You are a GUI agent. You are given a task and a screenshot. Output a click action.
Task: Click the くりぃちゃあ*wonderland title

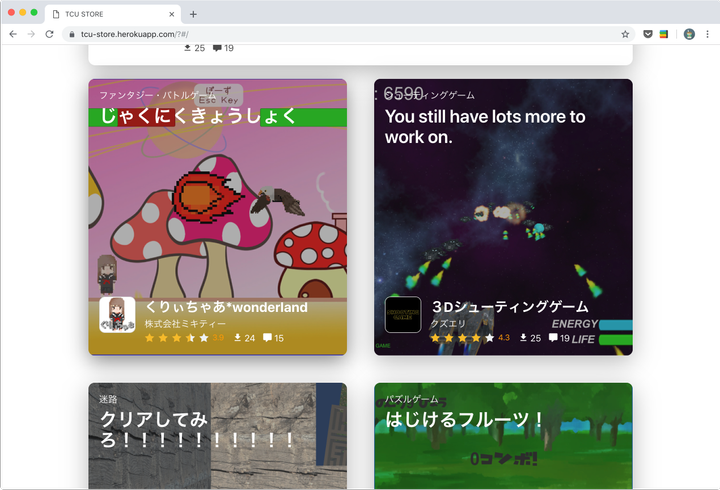pyautogui.click(x=226, y=307)
